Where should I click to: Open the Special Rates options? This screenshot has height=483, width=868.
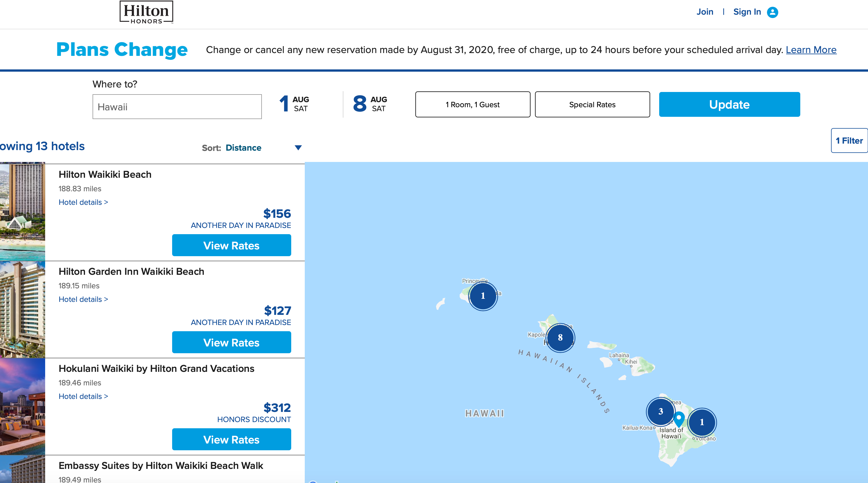coord(592,104)
